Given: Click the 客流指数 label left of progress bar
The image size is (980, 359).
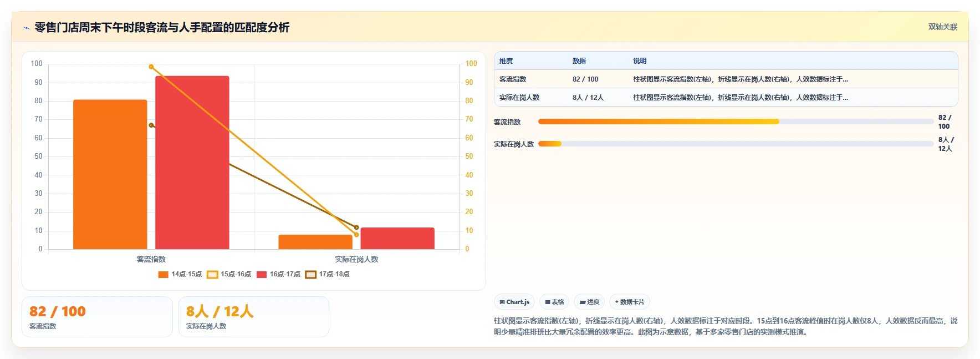Looking at the screenshot, I should (507, 122).
